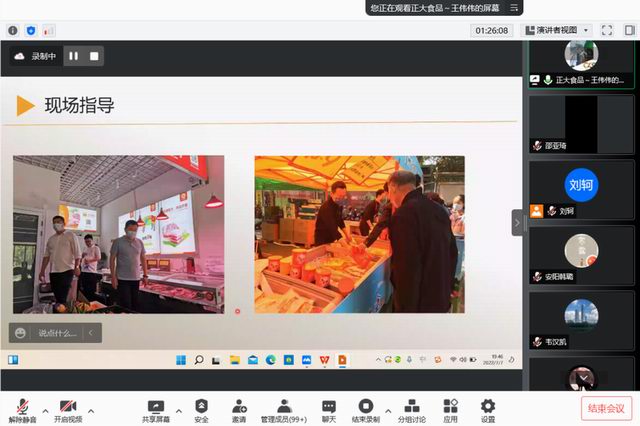
Task: Open the 安全 security settings icon
Action: click(201, 409)
